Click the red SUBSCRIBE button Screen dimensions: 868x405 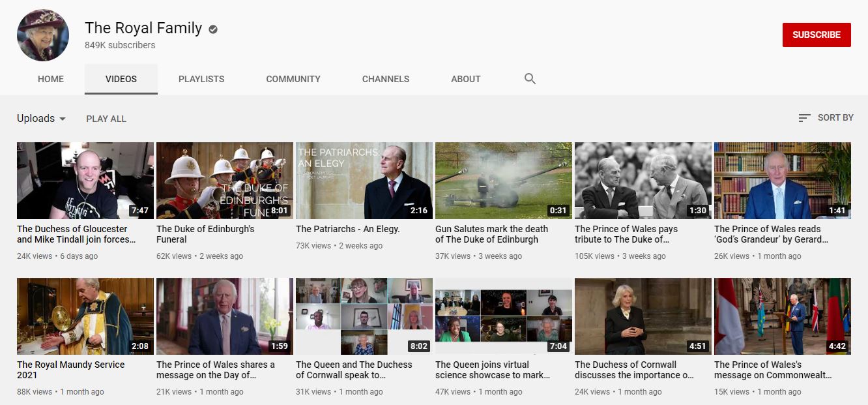pyautogui.click(x=817, y=35)
